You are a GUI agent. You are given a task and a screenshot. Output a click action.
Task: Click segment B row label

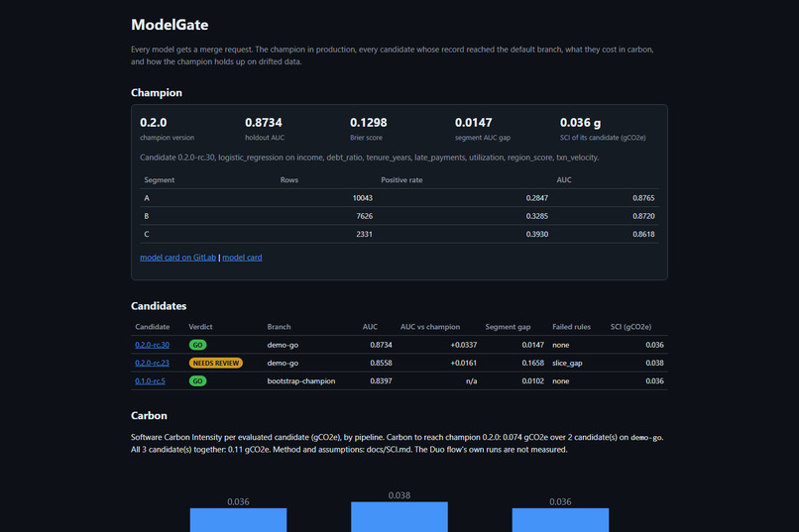(x=147, y=216)
